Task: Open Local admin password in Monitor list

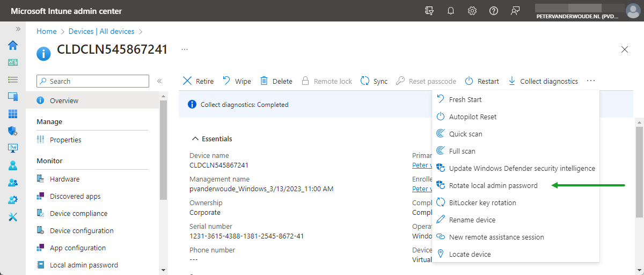Action: (x=84, y=265)
